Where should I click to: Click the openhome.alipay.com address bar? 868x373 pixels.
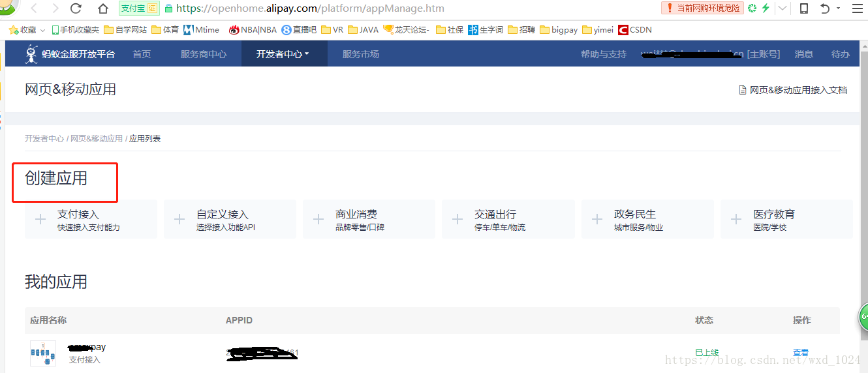point(311,8)
